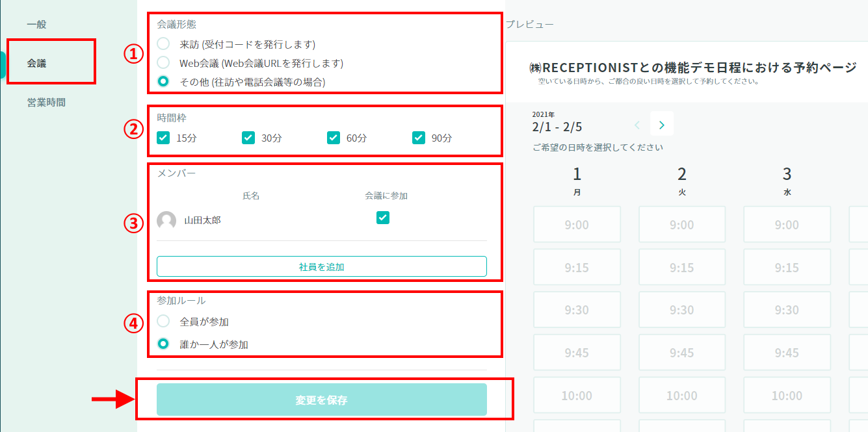Open the 一般 settings tab
This screenshot has width=868, height=432.
coord(36,25)
